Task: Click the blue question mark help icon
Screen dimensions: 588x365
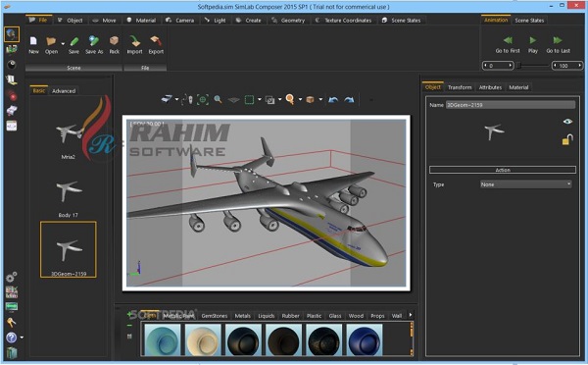Action: 12,338
